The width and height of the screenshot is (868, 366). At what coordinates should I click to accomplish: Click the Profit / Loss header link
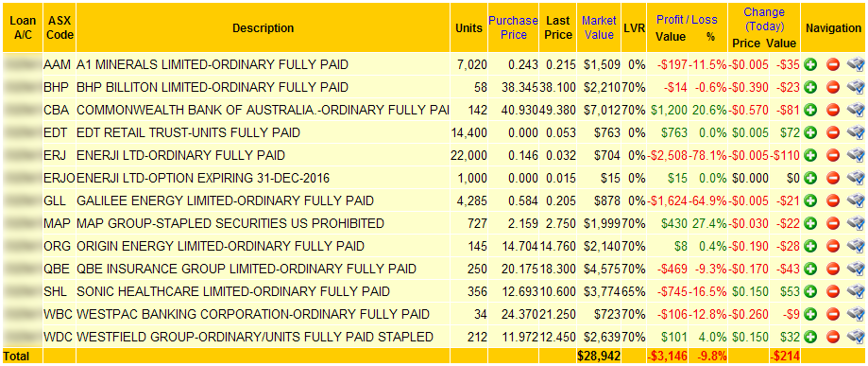click(x=687, y=20)
